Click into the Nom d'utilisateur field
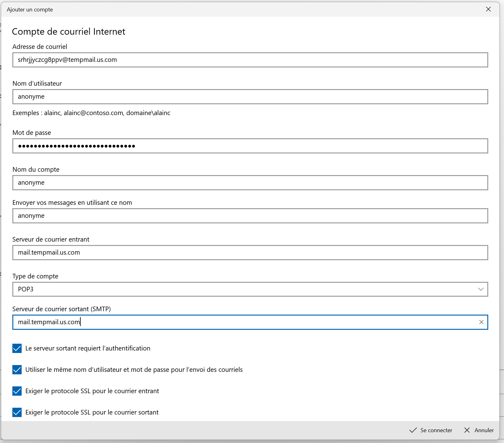 (250, 97)
